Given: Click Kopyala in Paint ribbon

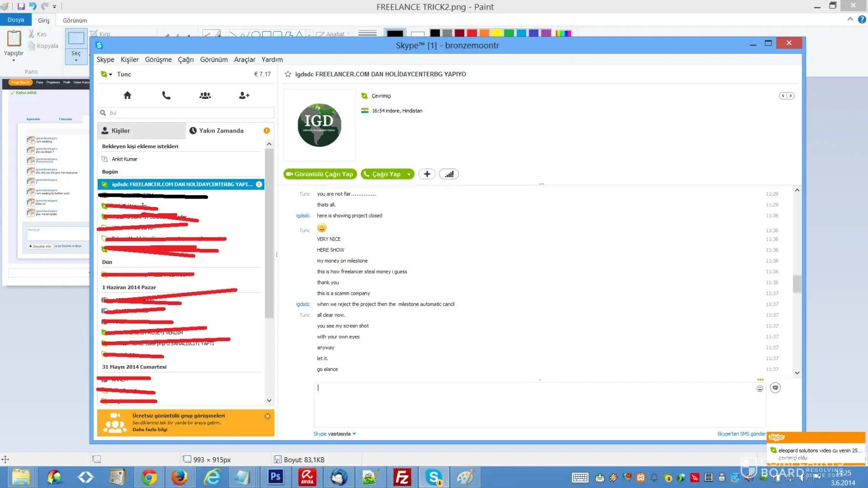Looking at the screenshot, I should click(43, 46).
